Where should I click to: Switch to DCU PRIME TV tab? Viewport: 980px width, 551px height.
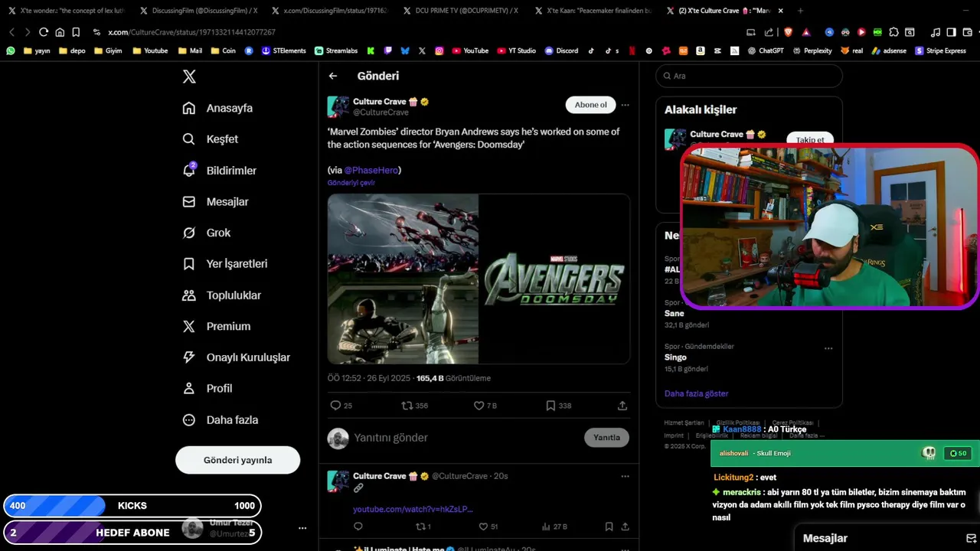click(460, 11)
